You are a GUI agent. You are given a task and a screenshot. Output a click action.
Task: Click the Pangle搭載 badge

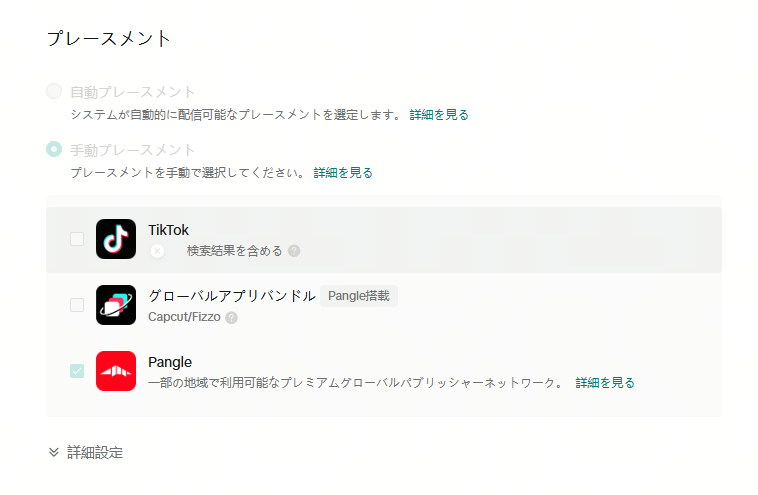pyautogui.click(x=359, y=296)
